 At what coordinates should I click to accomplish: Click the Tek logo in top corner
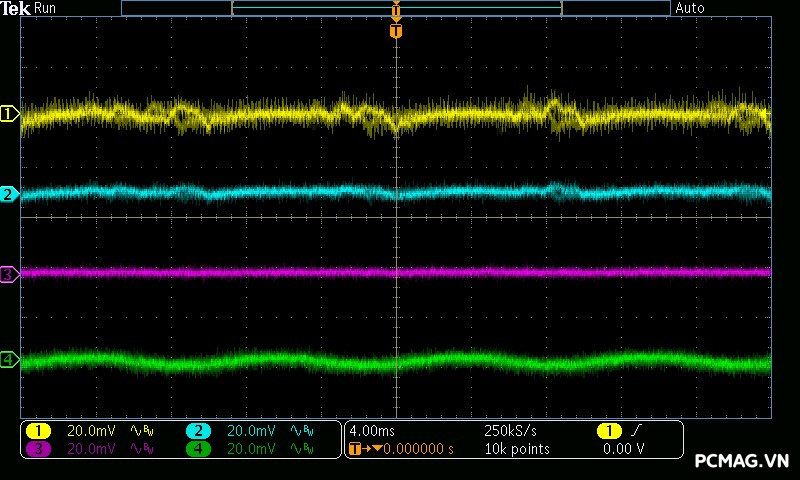[15, 8]
